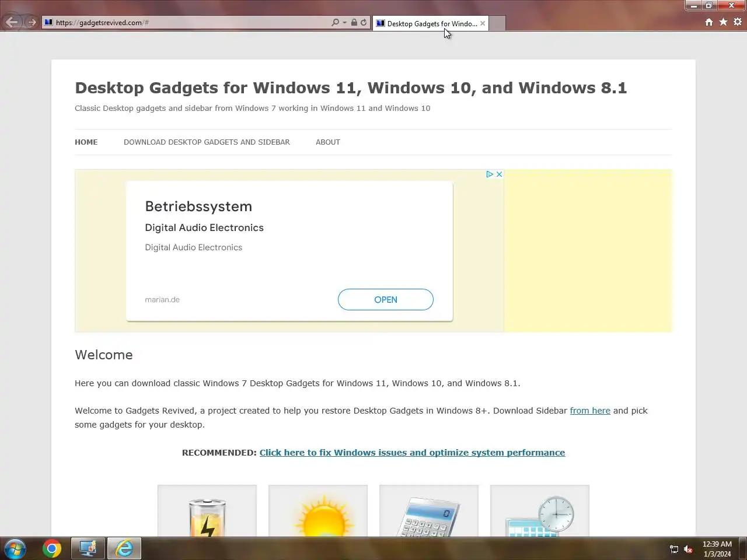The image size is (747, 560).
Task: Click the search magnifier in address bar
Action: [x=335, y=22]
